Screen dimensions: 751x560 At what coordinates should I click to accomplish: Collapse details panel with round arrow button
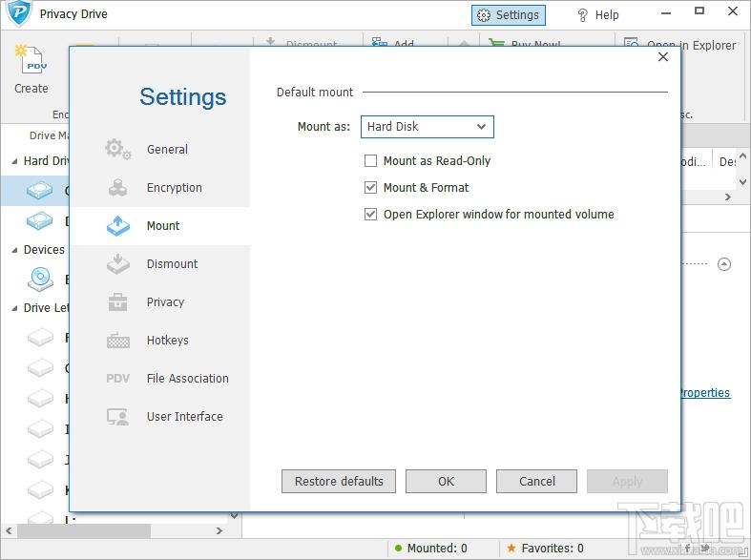coord(724,264)
